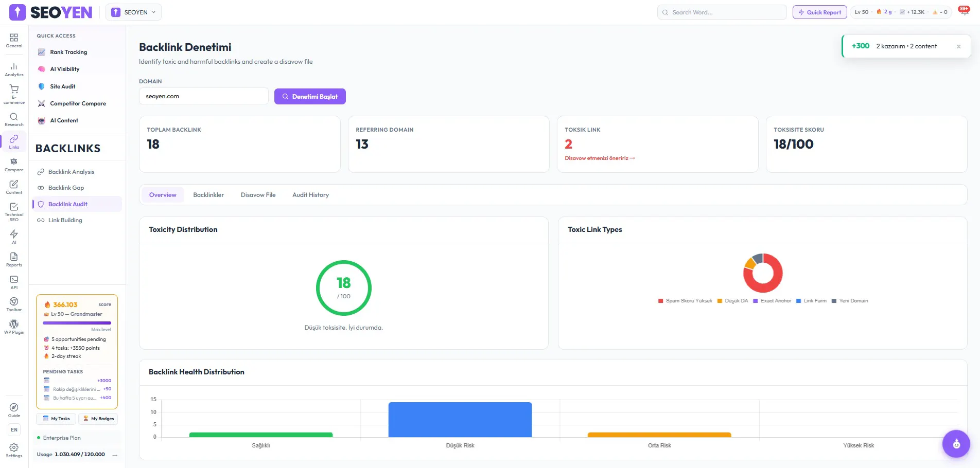Click the Spam Skoru Yüksek legend swatch
The height and width of the screenshot is (468, 980).
[x=660, y=301]
